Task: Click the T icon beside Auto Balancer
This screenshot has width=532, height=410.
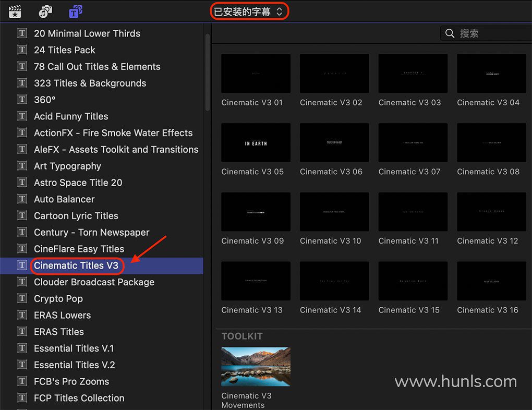Action: point(22,199)
